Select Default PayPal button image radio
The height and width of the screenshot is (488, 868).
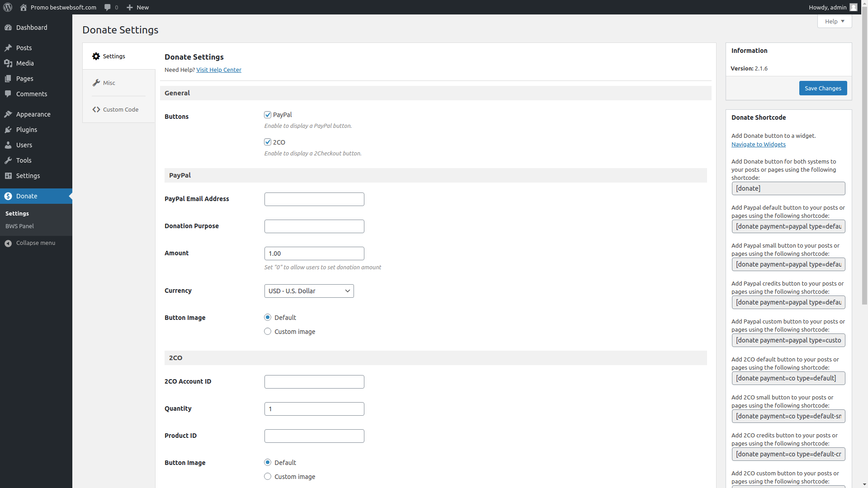268,318
